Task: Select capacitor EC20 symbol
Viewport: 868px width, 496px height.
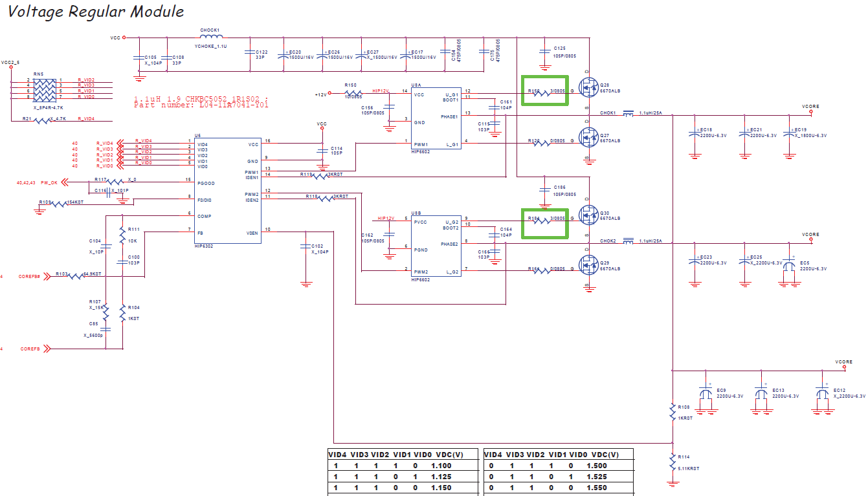Action: tap(282, 56)
